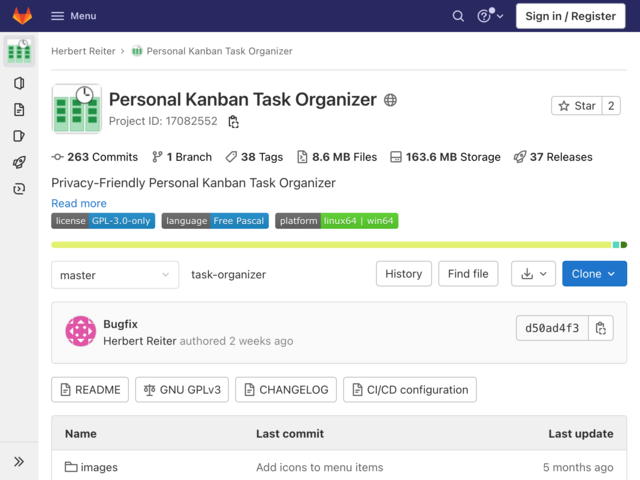Open the images folder

point(99,467)
